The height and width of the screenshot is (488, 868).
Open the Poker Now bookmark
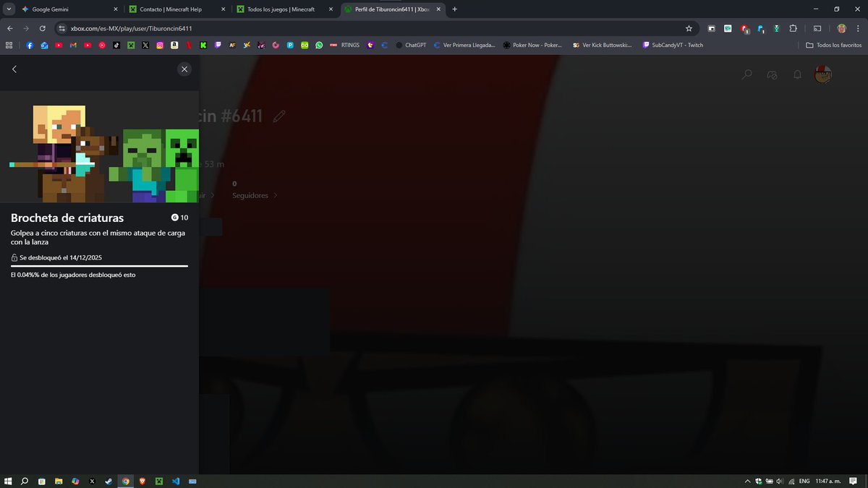click(x=532, y=45)
